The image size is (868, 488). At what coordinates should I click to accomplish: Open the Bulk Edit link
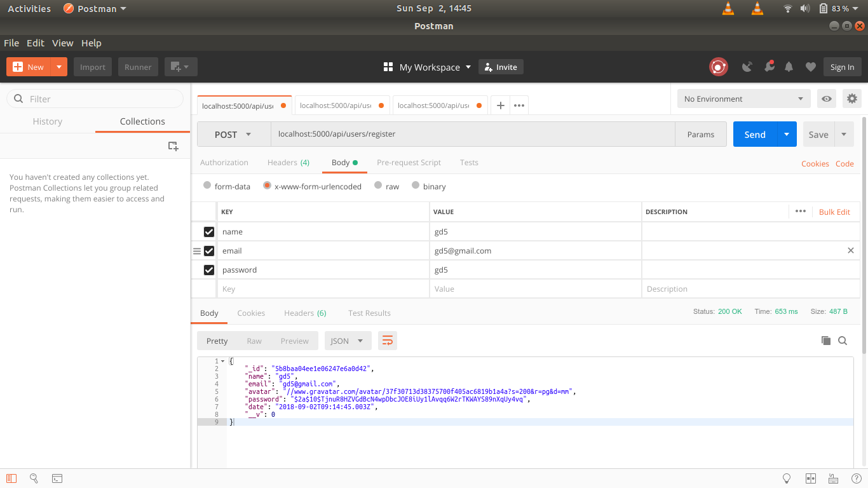coord(834,212)
